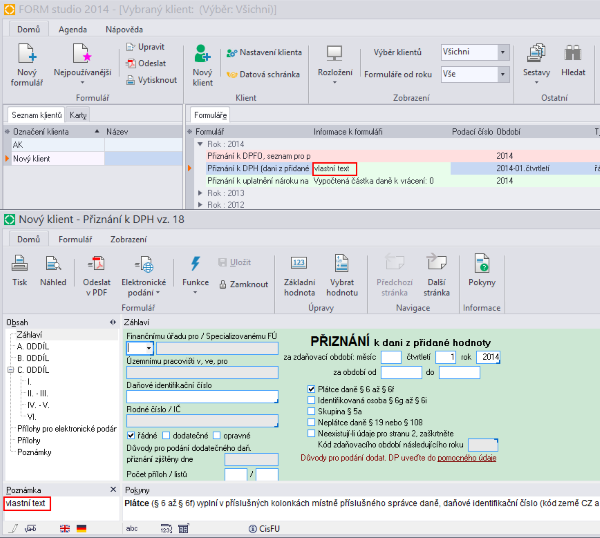Click the abc spellcheck icon
Viewport: 600px width, 538px height.
pos(132,529)
